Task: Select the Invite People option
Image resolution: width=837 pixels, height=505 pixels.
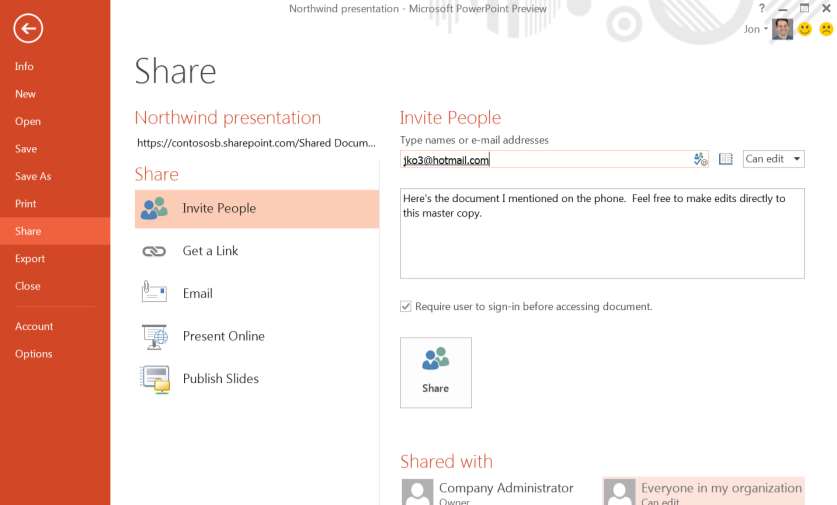Action: (x=257, y=209)
